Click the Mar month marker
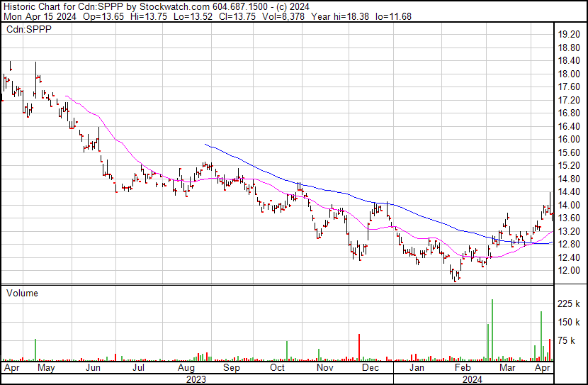Image resolution: width=588 pixels, height=385 pixels. tap(507, 369)
